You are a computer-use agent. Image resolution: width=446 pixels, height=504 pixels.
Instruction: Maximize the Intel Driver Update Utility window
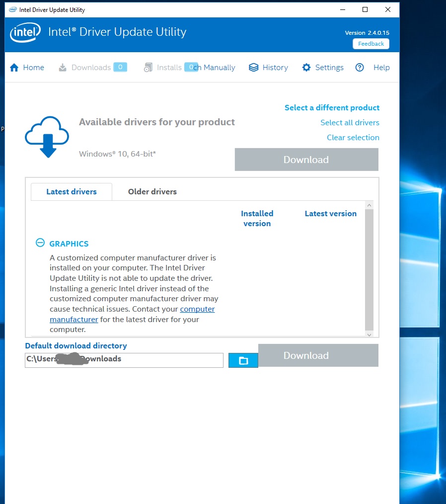[x=365, y=9]
